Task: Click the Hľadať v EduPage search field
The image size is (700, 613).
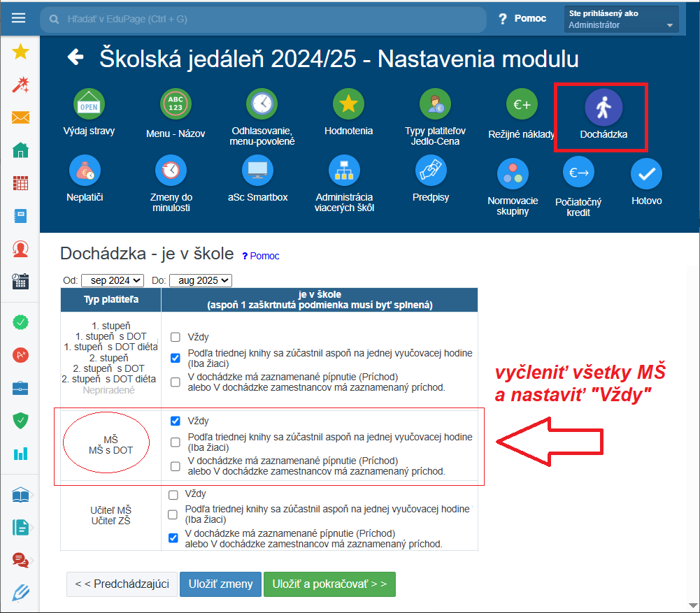Action: (266, 20)
